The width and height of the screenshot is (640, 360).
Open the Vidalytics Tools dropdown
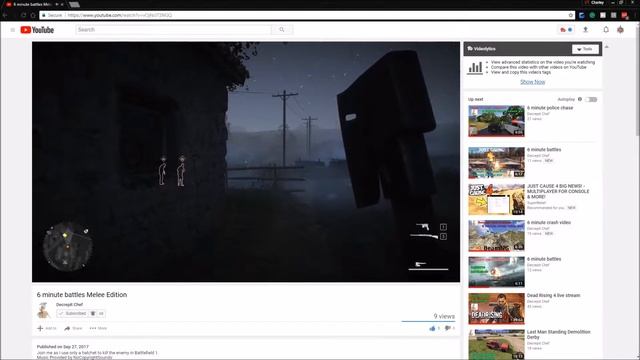[x=585, y=49]
